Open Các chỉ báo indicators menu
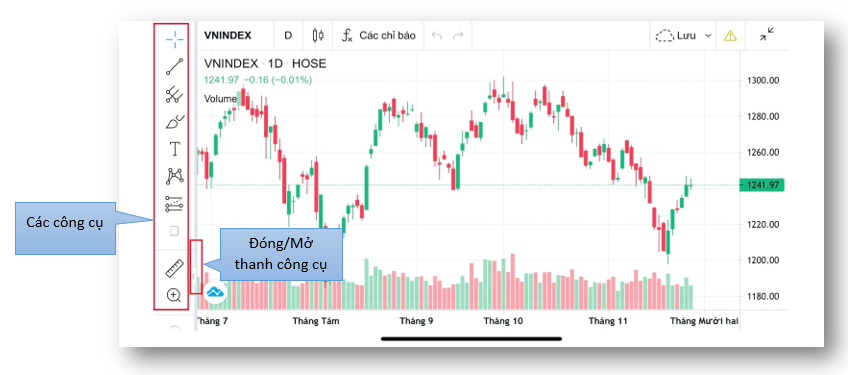Screen dimensions: 848x375 (379, 36)
